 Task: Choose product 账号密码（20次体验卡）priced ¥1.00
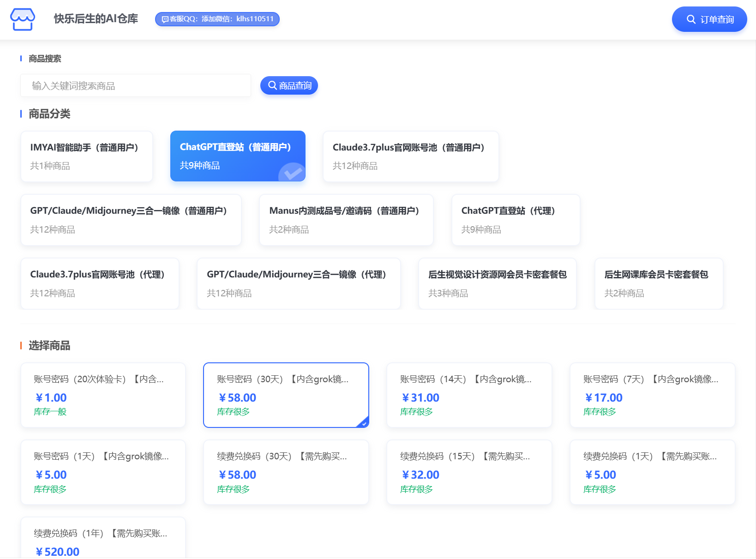[x=103, y=395]
